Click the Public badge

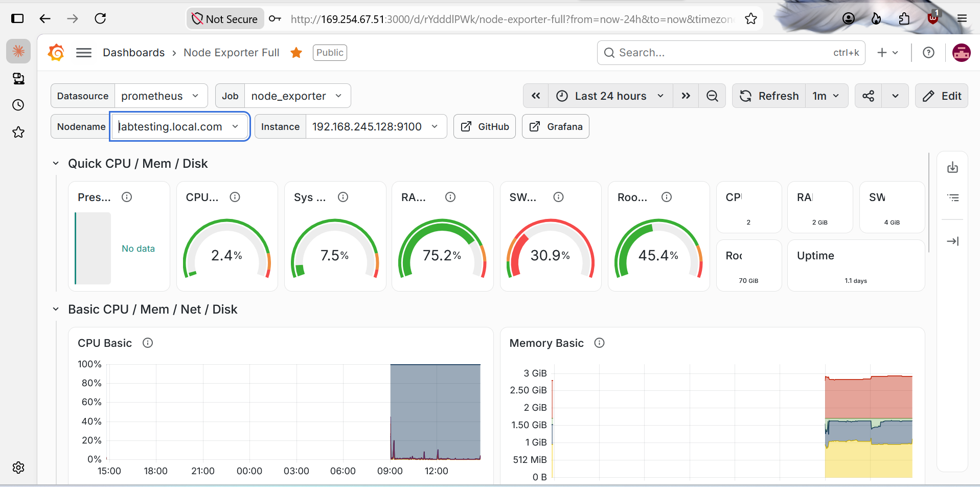click(x=330, y=53)
